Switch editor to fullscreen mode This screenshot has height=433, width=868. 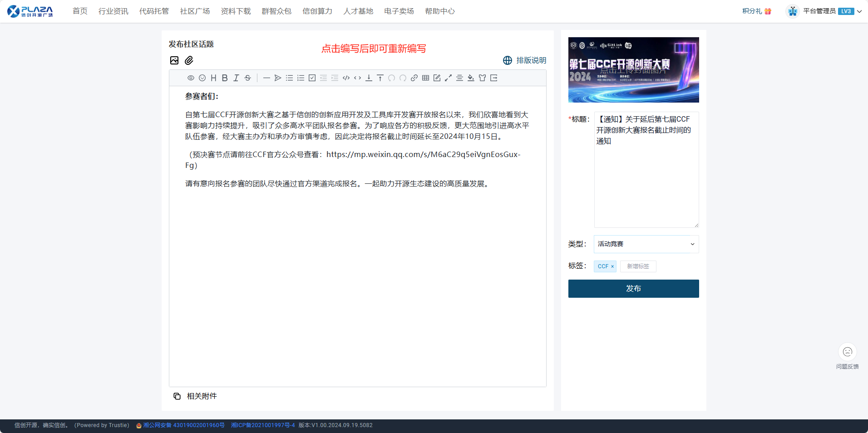click(448, 78)
